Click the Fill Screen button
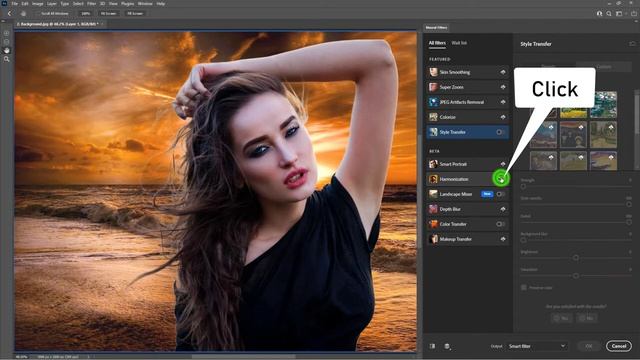Screen dimensions: 640x360 (x=135, y=13)
